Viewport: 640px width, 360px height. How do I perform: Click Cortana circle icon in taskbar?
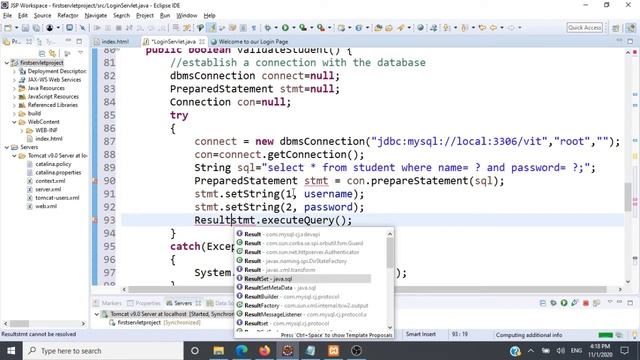tap(195, 351)
